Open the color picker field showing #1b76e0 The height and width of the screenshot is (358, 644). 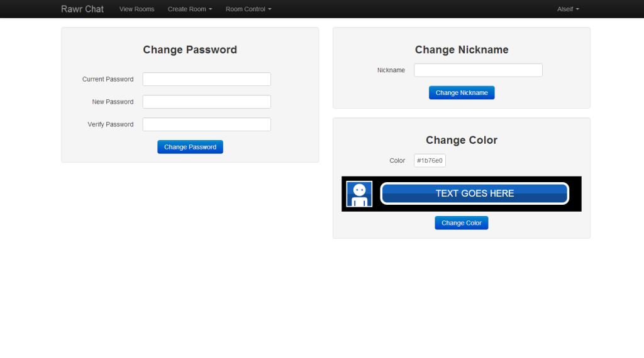(x=430, y=161)
